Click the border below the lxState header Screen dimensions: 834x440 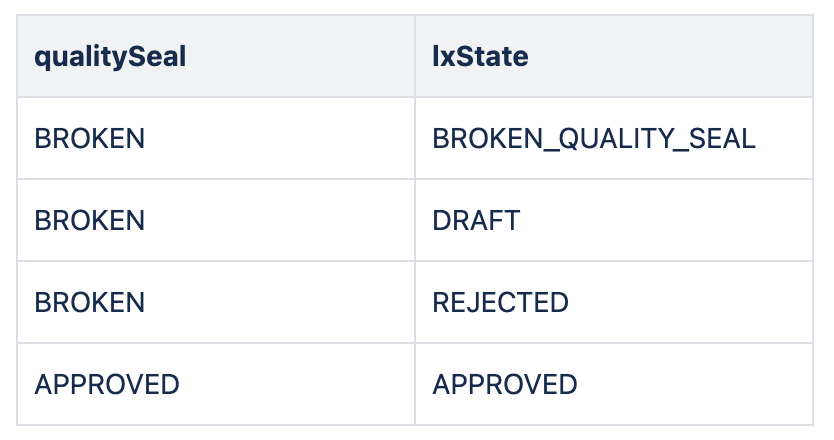tap(614, 97)
